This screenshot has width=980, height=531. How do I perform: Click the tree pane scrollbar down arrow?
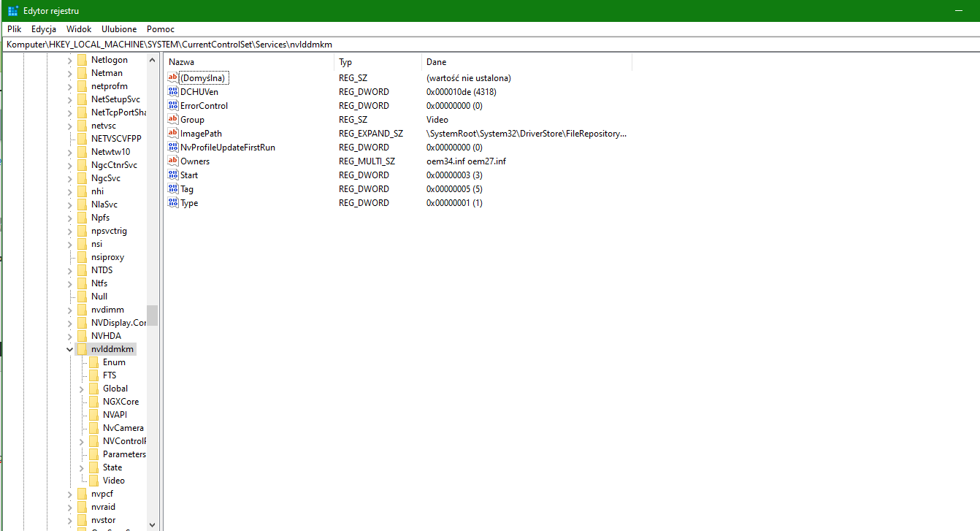click(152, 524)
